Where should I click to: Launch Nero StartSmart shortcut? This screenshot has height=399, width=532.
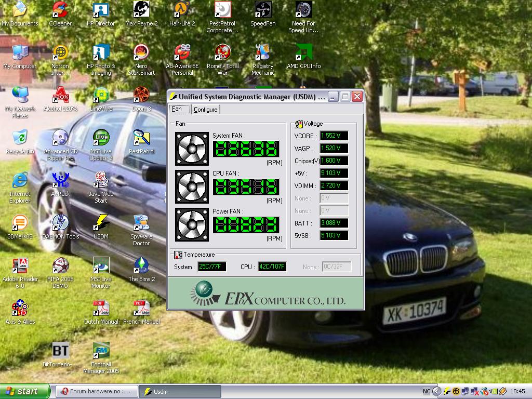pos(141,60)
